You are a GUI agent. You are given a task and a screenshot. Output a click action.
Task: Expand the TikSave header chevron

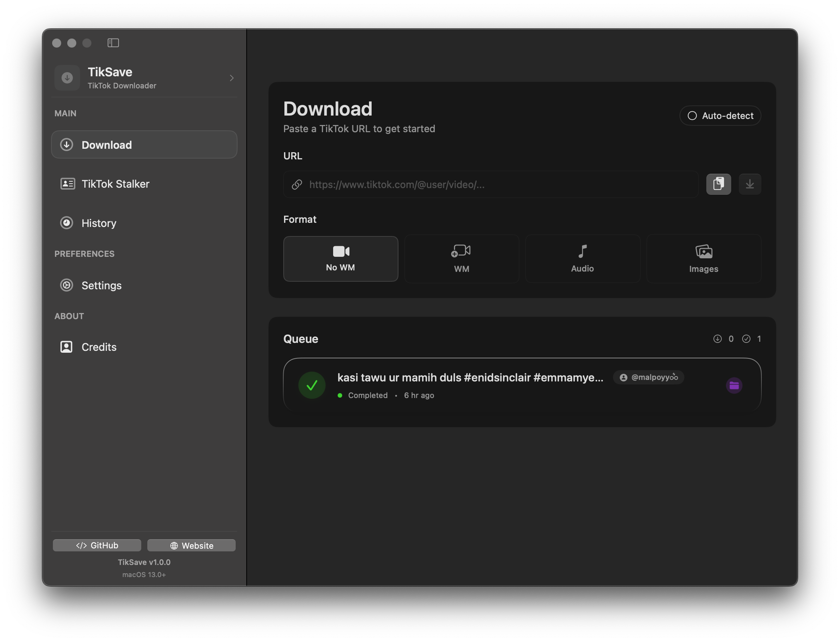tap(232, 78)
